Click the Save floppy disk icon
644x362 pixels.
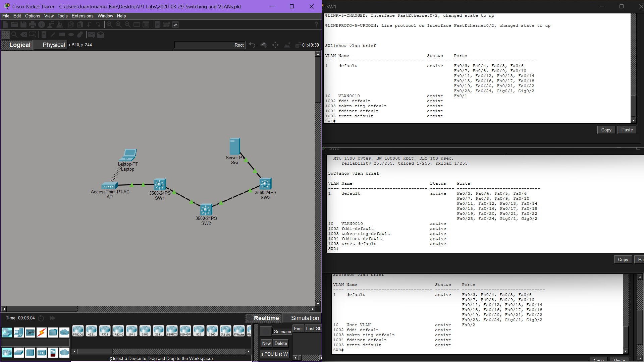pos(23,24)
